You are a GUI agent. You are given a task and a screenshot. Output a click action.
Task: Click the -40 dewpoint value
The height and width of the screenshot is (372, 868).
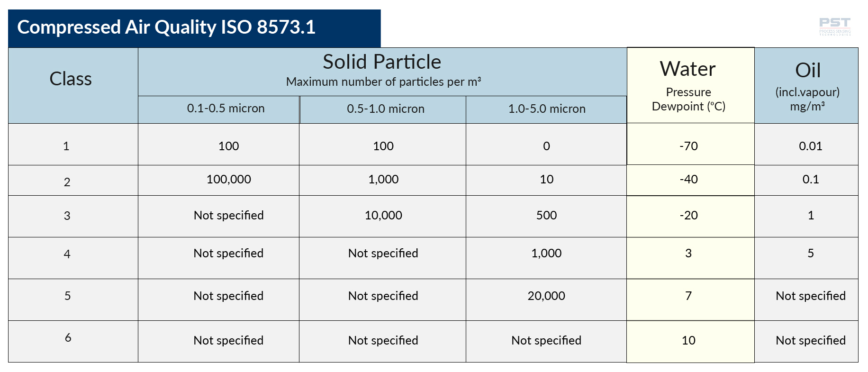[688, 180]
